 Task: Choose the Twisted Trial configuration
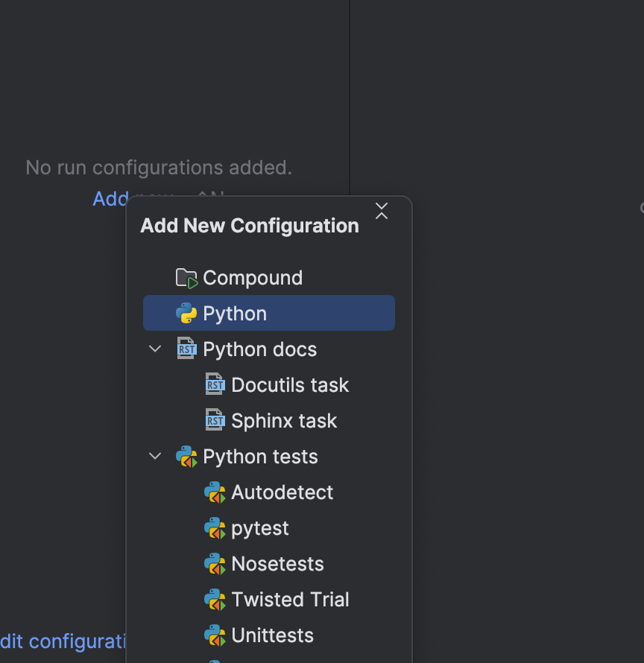coord(269,600)
